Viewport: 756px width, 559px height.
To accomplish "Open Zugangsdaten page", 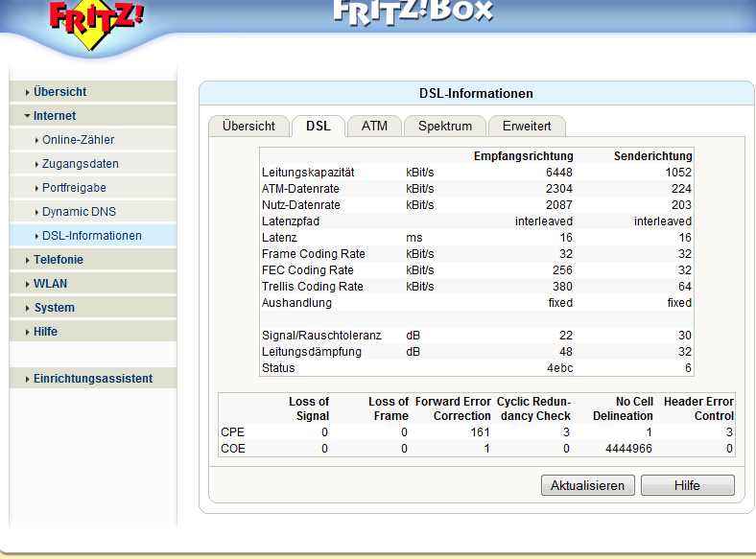I will click(x=93, y=164).
